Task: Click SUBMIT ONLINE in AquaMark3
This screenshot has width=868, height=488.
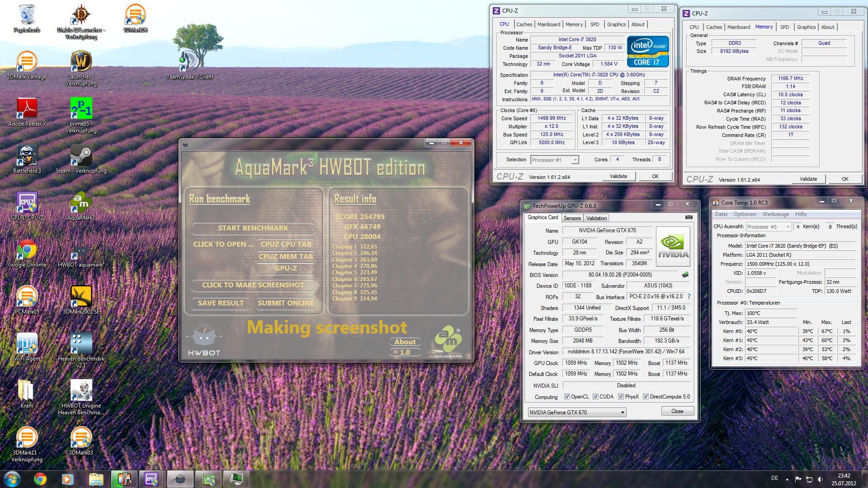Action: point(286,303)
